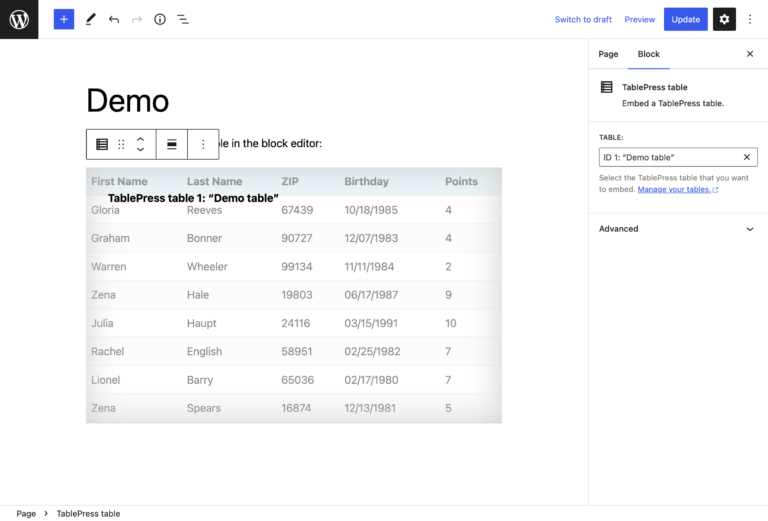Move block down with chevron
This screenshot has height=521, width=768.
(140, 150)
